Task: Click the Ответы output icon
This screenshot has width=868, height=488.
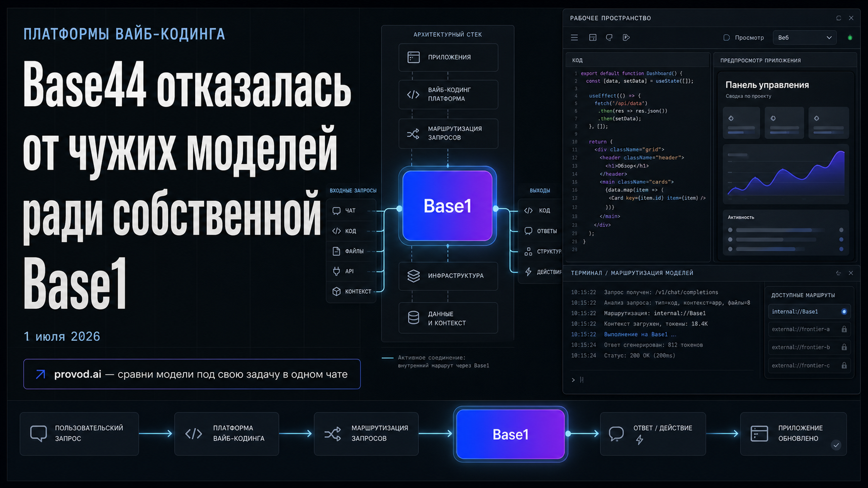Action: 528,231
